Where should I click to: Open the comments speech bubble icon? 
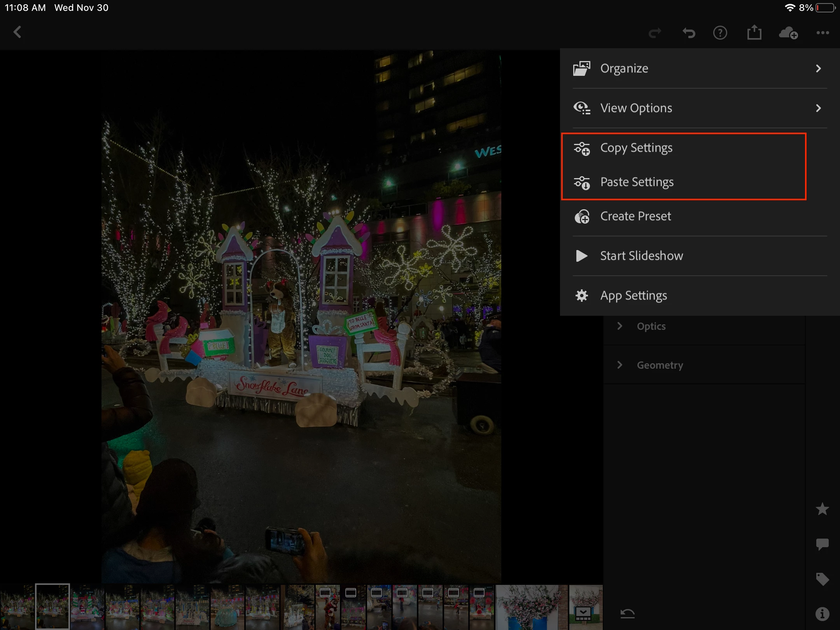click(822, 544)
